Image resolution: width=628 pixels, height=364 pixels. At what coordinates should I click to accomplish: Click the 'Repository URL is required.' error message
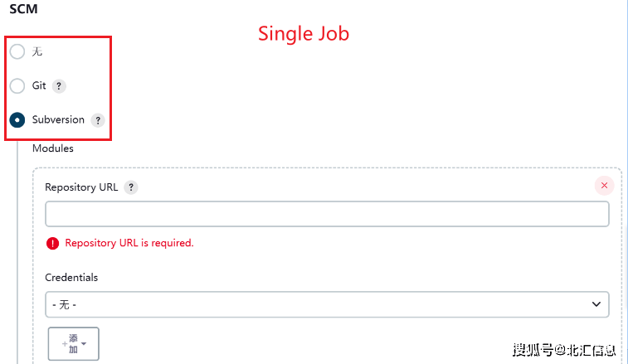pyautogui.click(x=129, y=243)
